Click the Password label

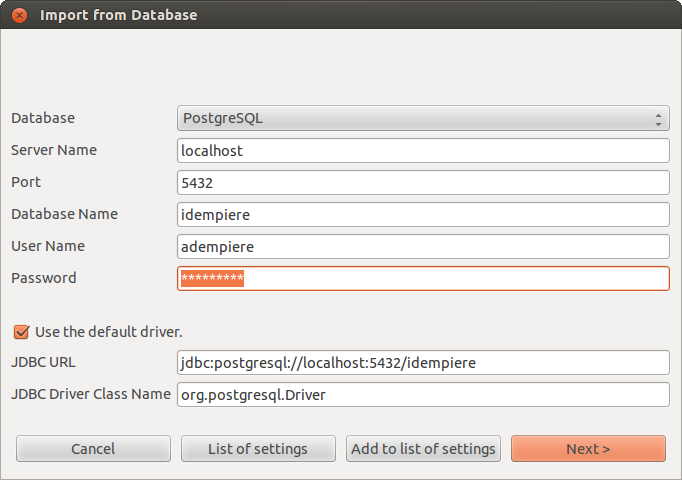click(43, 278)
